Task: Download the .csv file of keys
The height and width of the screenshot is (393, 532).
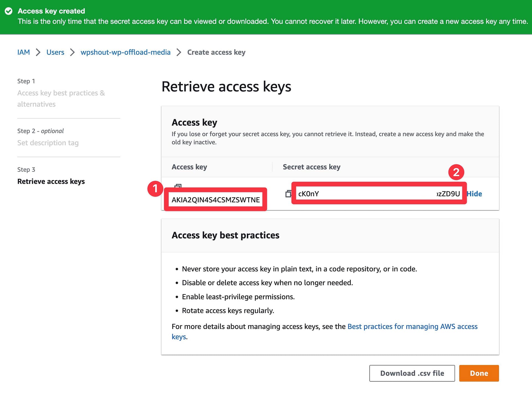Action: click(412, 373)
